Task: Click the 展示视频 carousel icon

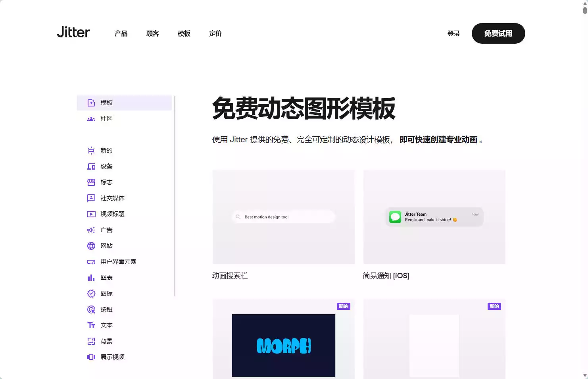Action: (x=91, y=357)
